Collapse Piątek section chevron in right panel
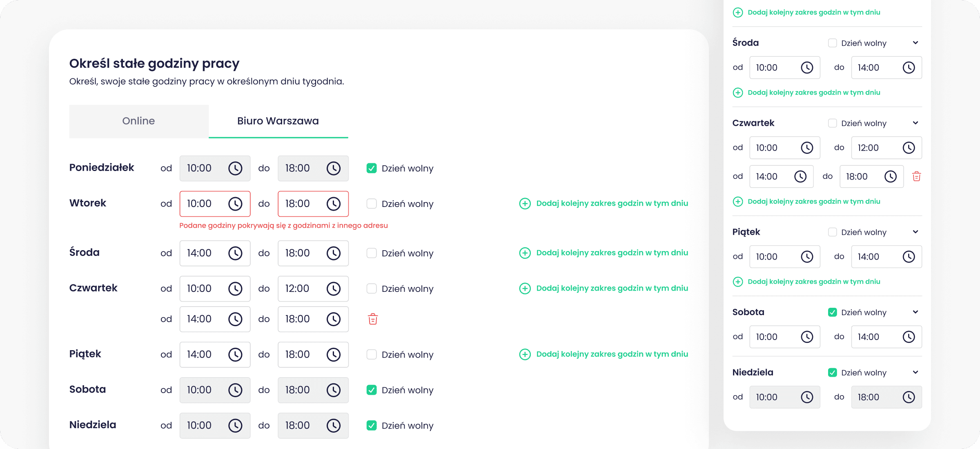 (915, 232)
